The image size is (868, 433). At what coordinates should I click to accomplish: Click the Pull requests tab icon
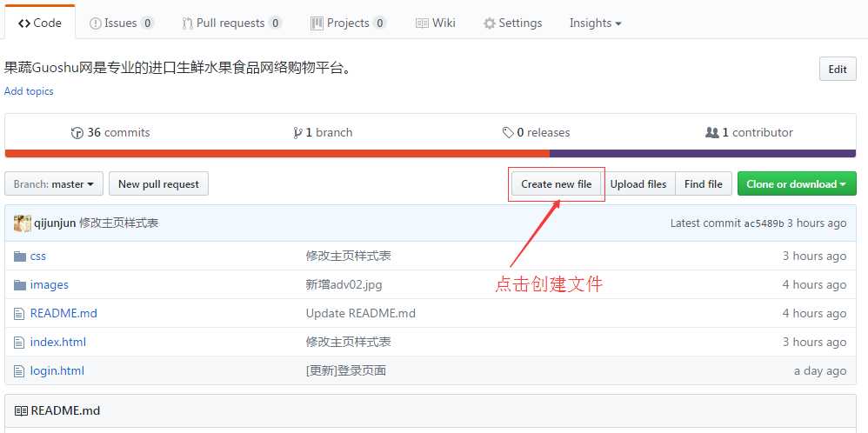pos(187,23)
